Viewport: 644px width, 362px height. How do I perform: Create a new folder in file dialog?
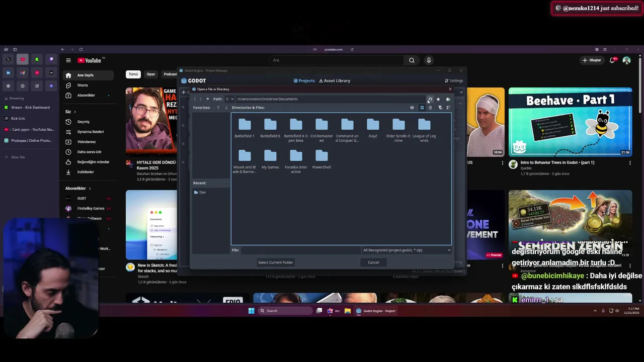pyautogui.click(x=448, y=99)
